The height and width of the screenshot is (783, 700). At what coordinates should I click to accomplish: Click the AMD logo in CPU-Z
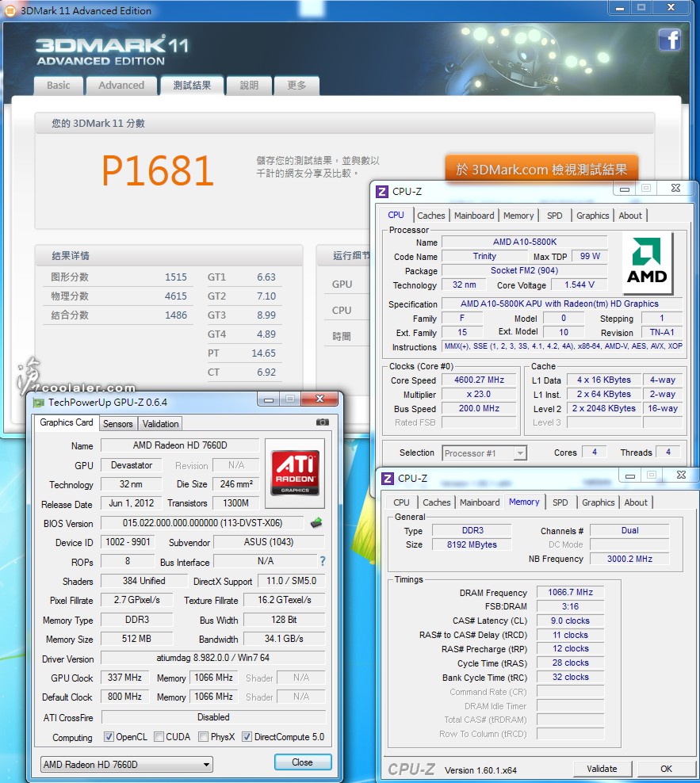(647, 263)
